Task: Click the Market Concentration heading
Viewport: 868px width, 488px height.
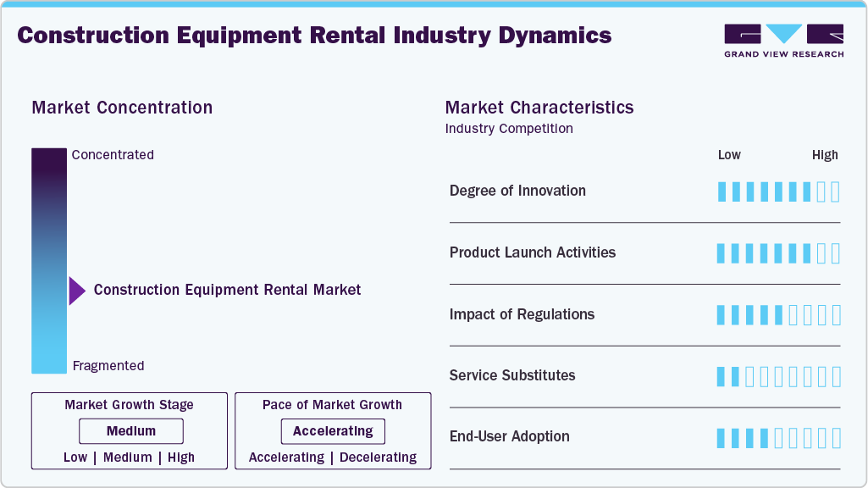Action: [122, 108]
